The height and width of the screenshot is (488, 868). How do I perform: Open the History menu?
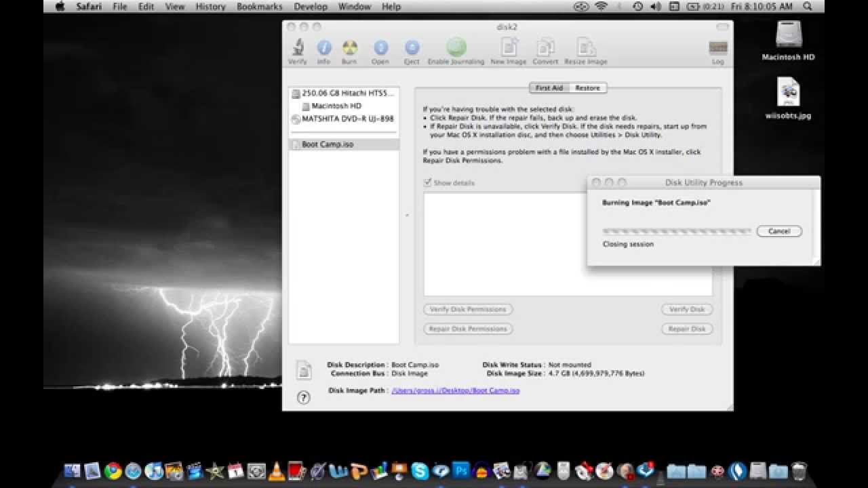click(210, 6)
